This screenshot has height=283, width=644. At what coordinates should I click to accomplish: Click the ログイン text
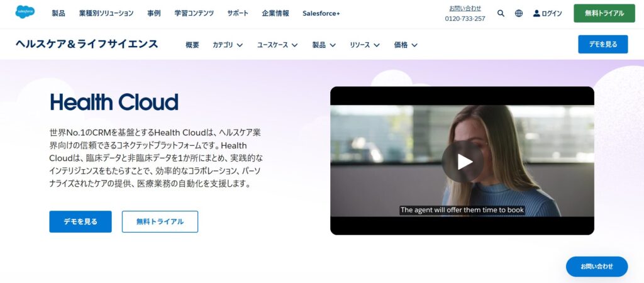[552, 13]
